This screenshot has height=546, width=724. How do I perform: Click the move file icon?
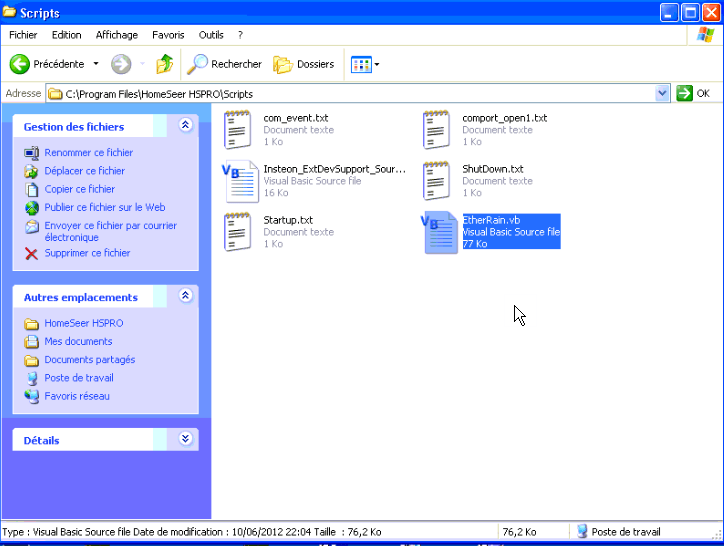pyautogui.click(x=31, y=171)
